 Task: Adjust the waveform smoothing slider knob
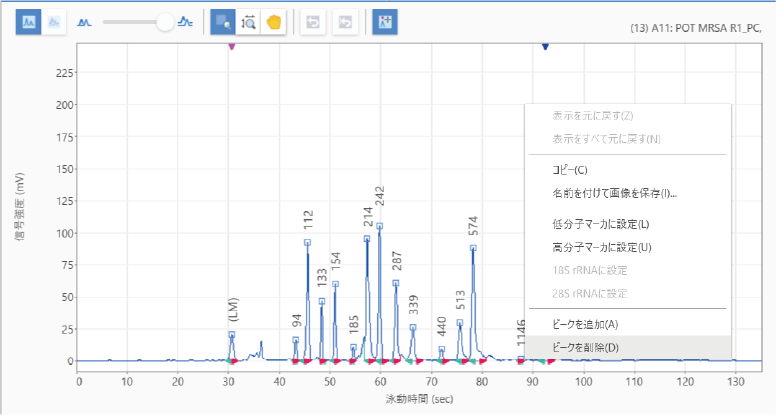coord(165,22)
